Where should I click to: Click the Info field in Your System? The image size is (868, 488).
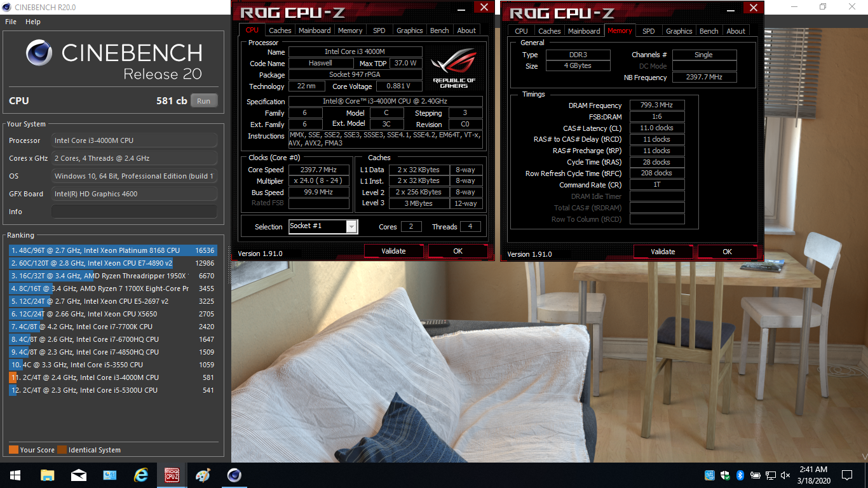(x=134, y=212)
